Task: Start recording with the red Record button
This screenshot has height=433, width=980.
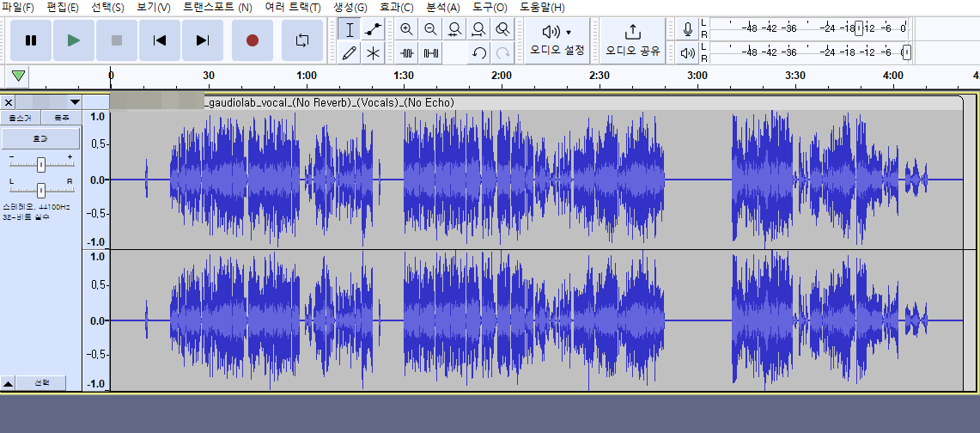Action: (x=253, y=40)
